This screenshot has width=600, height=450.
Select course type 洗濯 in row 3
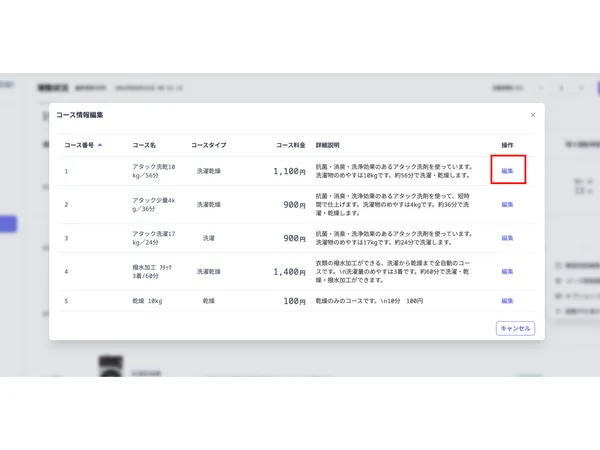pos(208,238)
